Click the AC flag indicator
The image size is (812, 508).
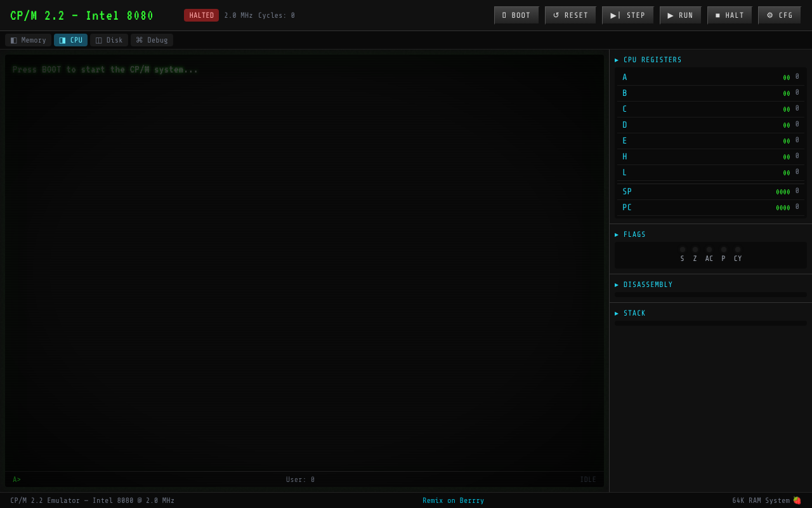pos(709,254)
